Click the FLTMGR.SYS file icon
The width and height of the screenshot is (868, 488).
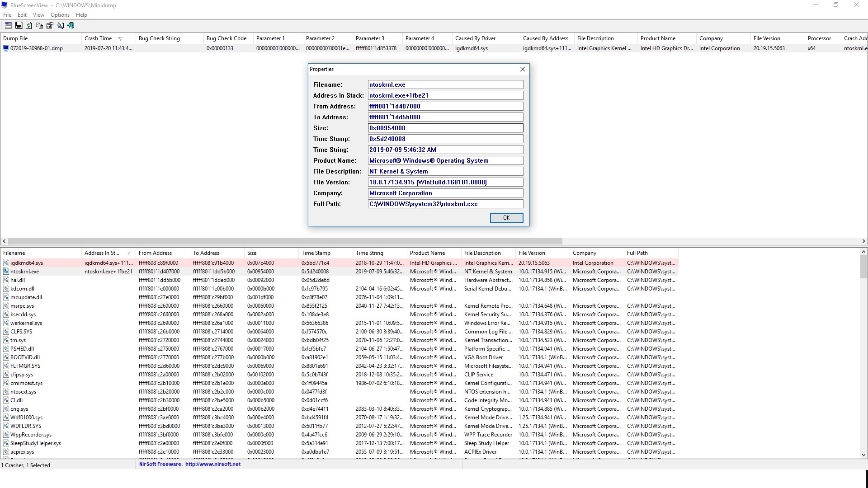6,366
